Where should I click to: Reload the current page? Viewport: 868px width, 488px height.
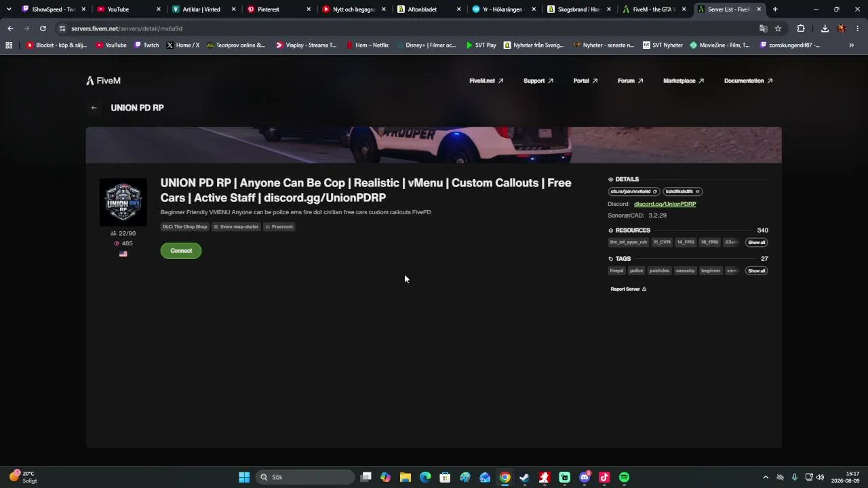click(x=43, y=28)
